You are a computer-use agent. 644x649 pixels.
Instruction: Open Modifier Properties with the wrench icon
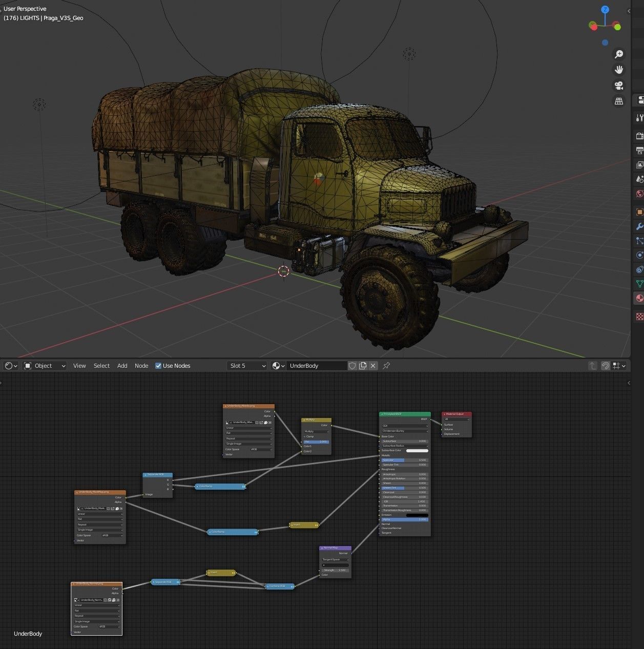pos(638,226)
